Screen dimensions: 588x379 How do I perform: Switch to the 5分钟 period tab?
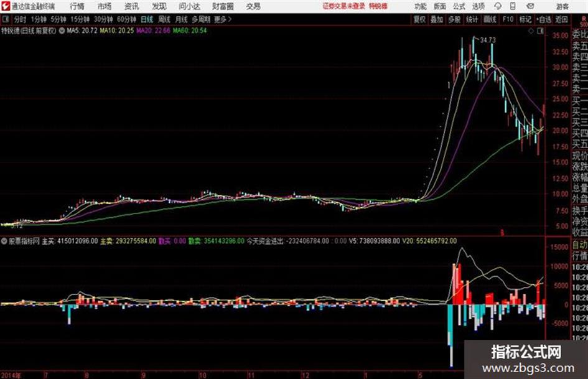(58, 19)
